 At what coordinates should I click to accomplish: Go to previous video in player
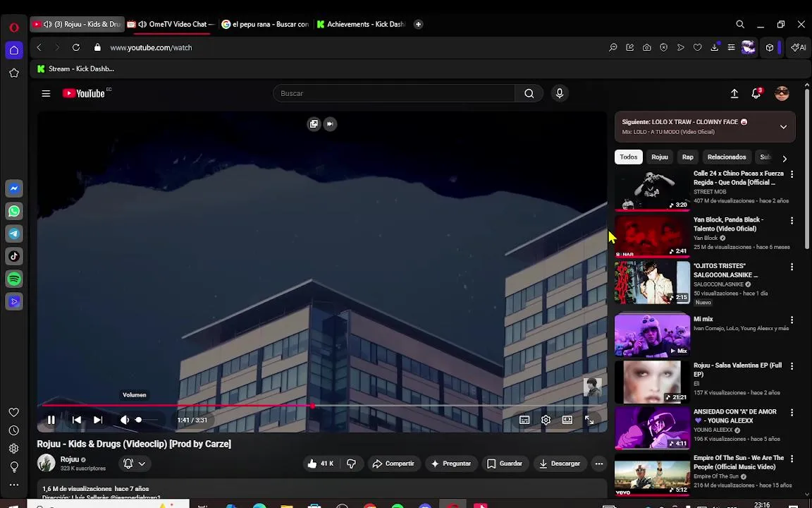77,420
